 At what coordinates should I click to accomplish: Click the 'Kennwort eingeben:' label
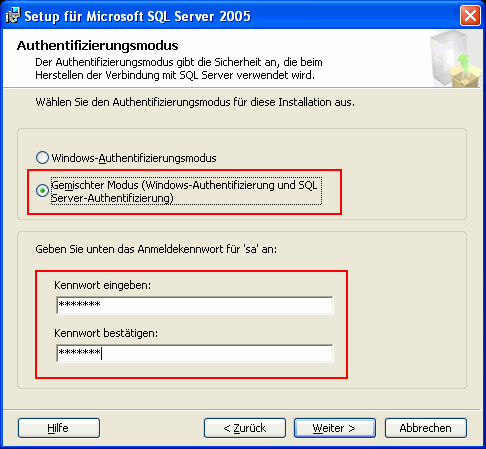click(x=102, y=285)
